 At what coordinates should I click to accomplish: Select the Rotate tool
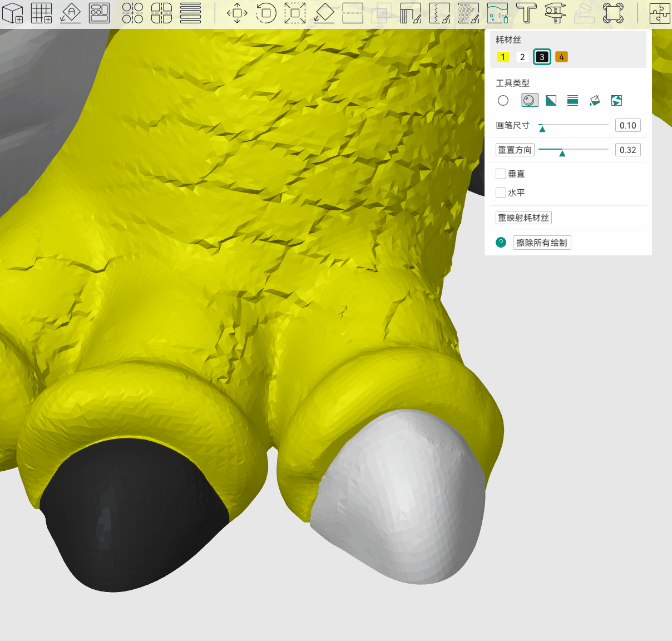266,13
